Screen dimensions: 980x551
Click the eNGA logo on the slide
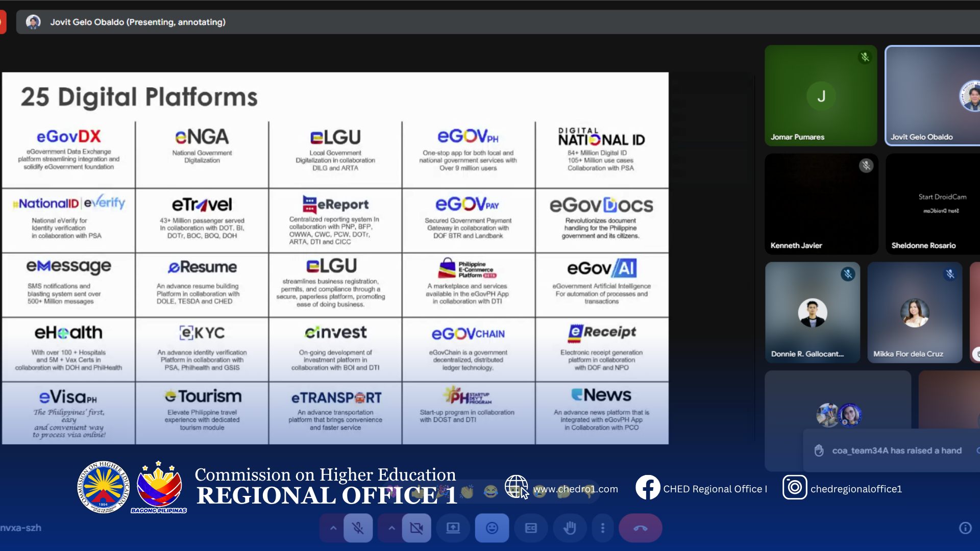pos(202,137)
